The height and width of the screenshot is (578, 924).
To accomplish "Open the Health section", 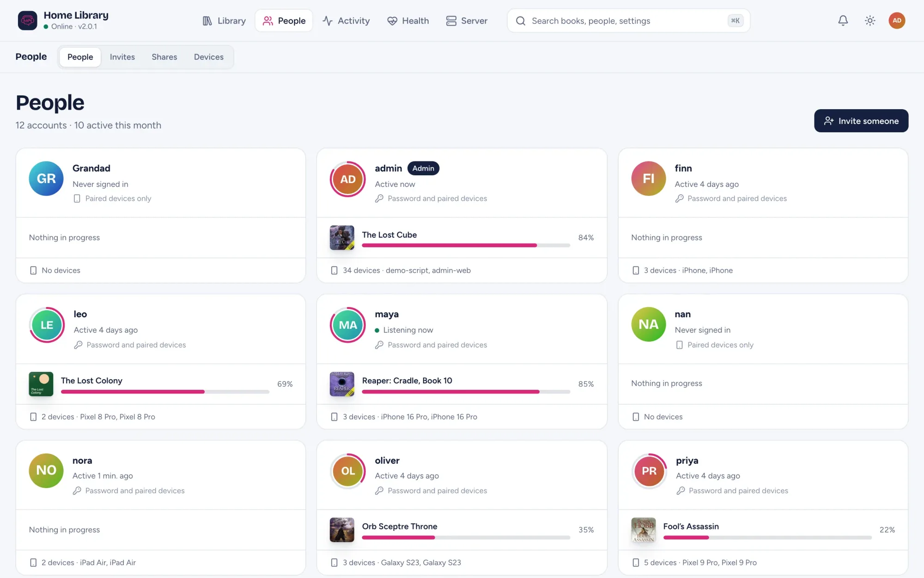I will 408,21.
